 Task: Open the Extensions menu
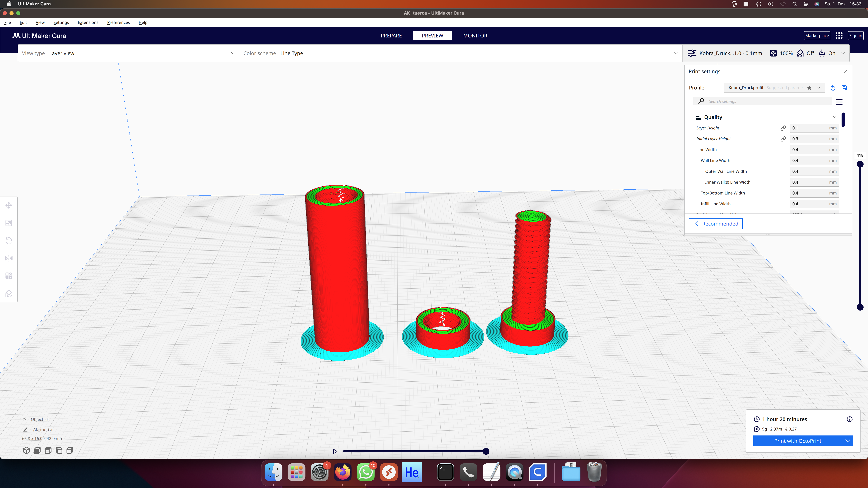(88, 22)
